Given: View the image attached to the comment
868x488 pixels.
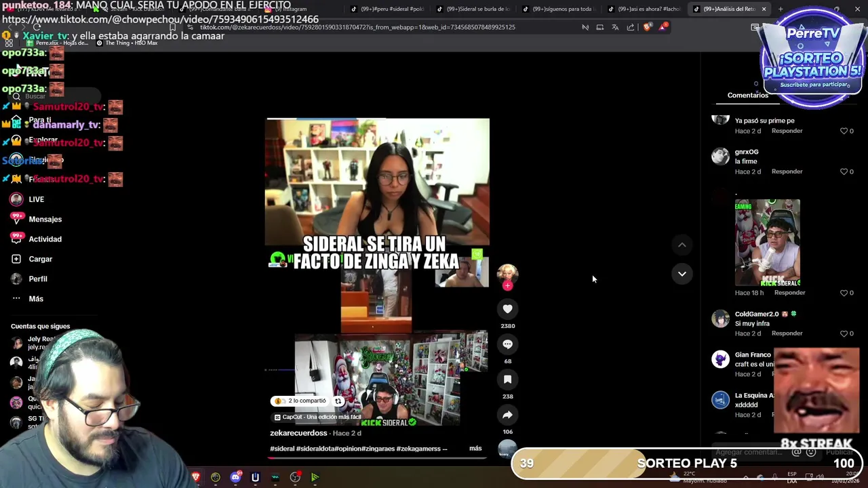Looking at the screenshot, I should point(768,243).
